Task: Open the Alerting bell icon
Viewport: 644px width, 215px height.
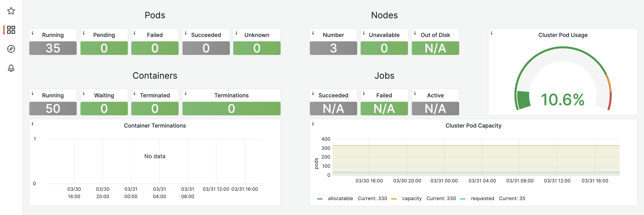Action: (11, 68)
